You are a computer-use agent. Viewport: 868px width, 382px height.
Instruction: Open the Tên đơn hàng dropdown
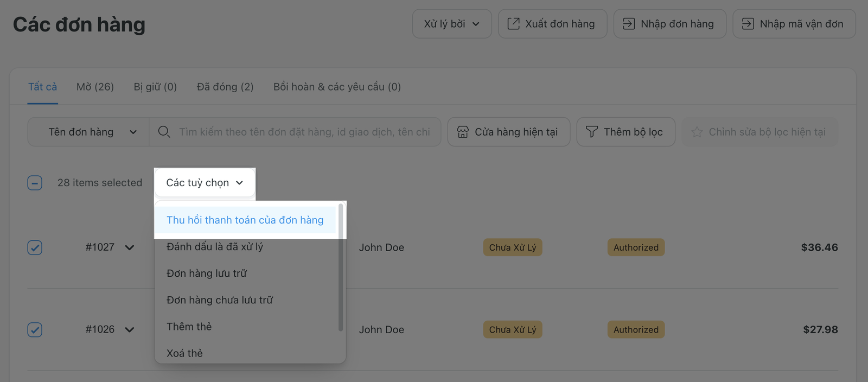pos(88,132)
